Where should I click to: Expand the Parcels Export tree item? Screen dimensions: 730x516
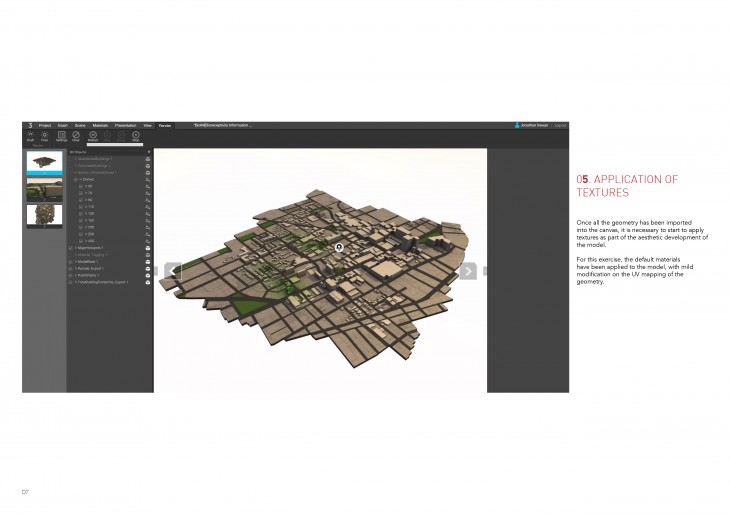[x=76, y=269]
